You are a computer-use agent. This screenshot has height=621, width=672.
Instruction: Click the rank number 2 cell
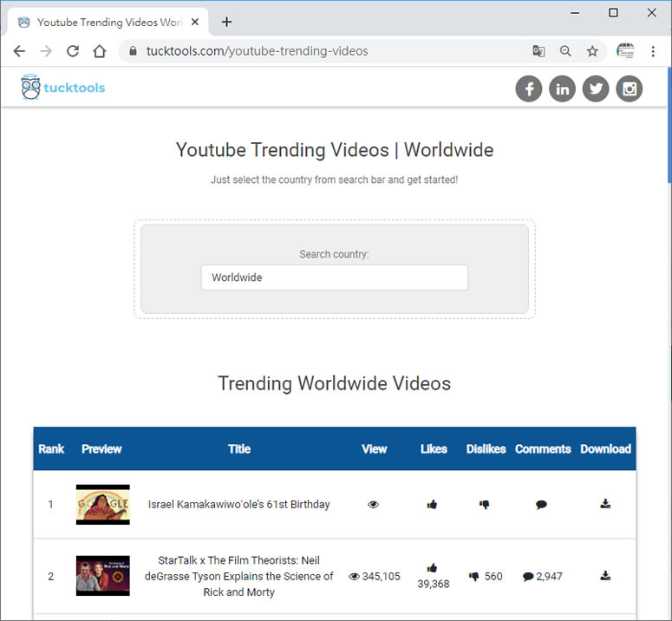pos(50,576)
